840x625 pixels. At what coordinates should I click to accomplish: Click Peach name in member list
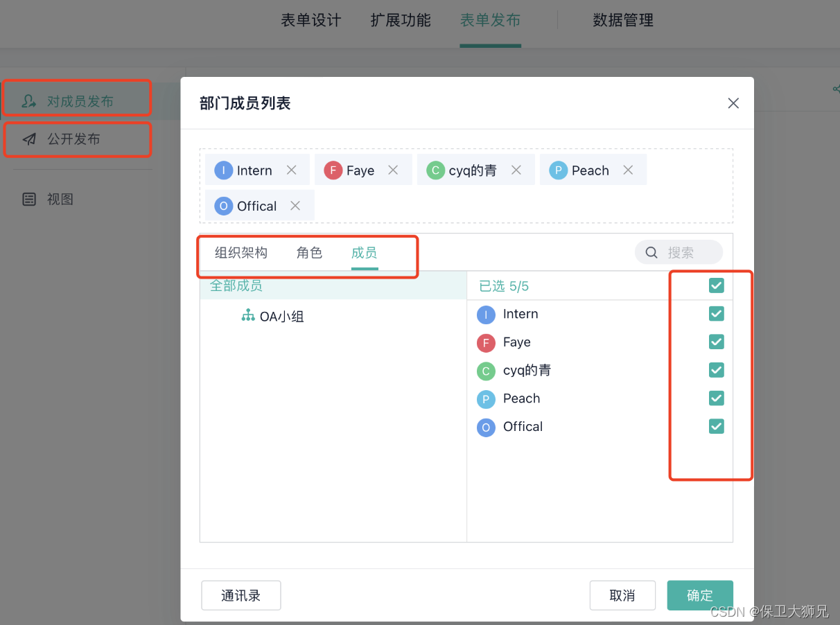[x=522, y=398]
